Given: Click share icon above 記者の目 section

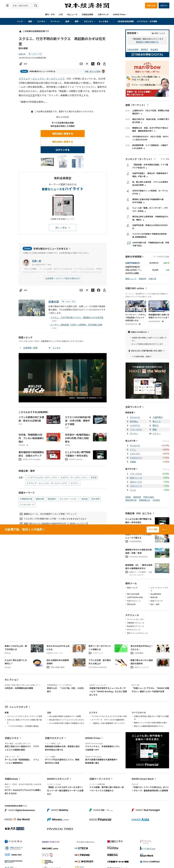Looking at the screenshot, I should click(x=104, y=290).
